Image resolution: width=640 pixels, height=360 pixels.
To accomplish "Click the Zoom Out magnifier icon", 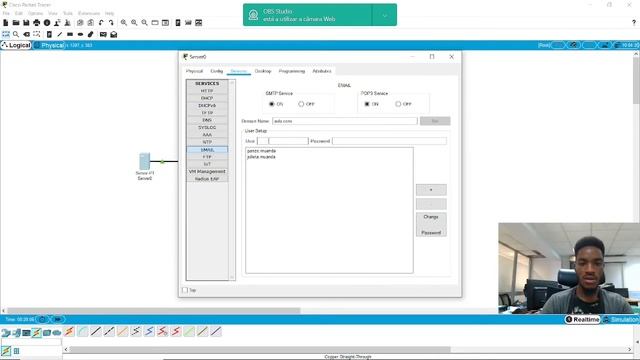I will (144, 23).
